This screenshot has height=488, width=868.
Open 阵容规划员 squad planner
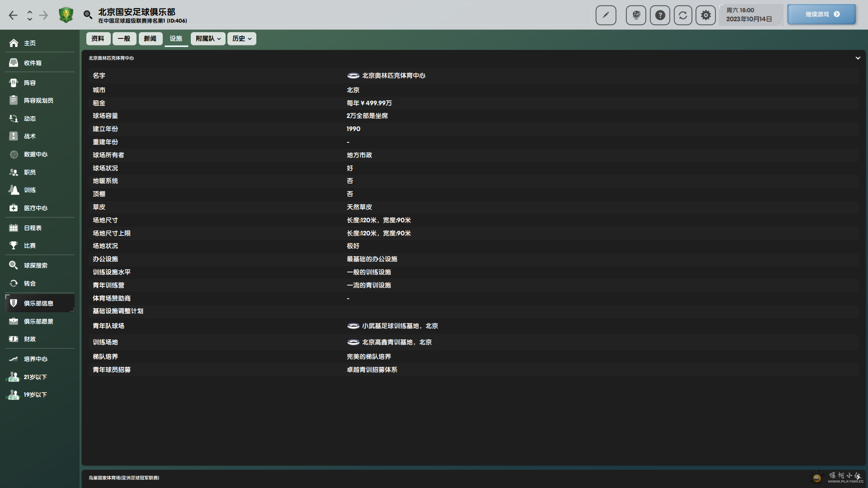pos(40,100)
